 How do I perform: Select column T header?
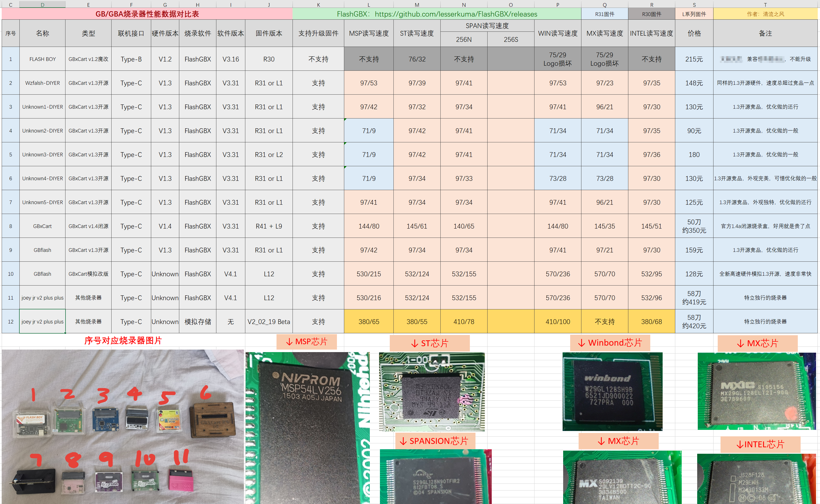pyautogui.click(x=765, y=5)
